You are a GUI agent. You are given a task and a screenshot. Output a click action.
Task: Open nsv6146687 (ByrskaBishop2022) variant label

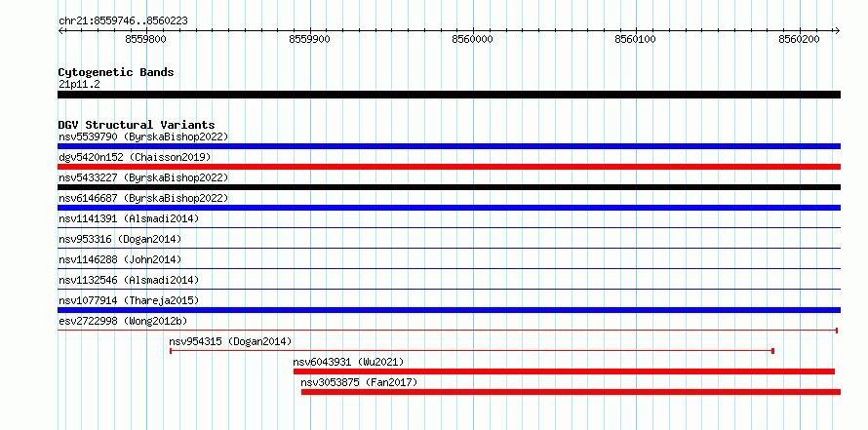tap(143, 198)
